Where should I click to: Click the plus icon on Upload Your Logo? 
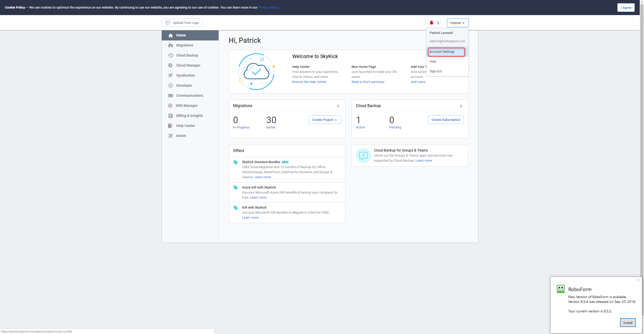[168, 23]
